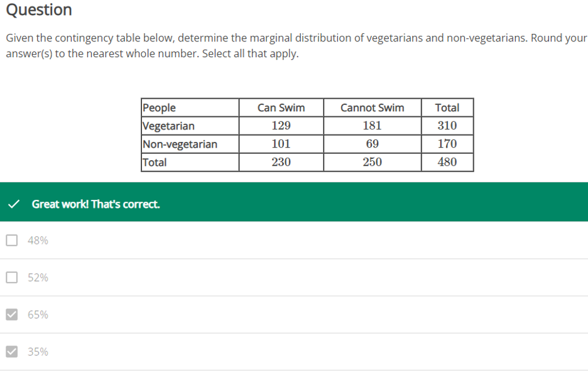Screen dimensions: 588x377
Task: Click the table cell showing 101
Action: (281, 144)
